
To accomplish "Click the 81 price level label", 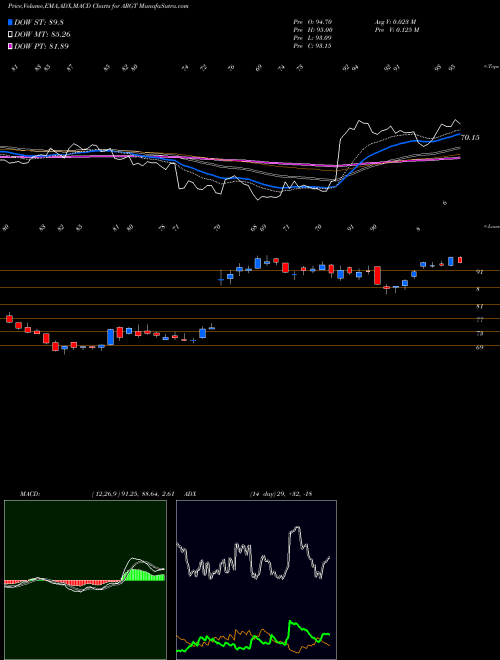I will [479, 306].
